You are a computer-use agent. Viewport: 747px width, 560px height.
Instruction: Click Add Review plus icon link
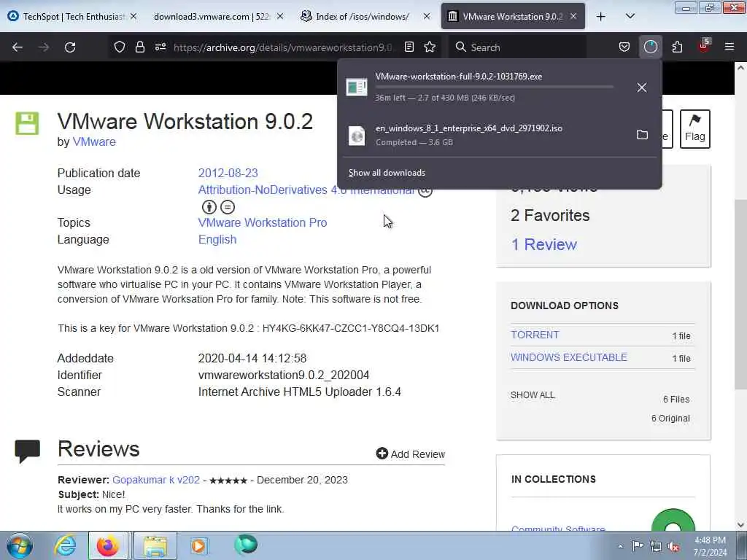(x=410, y=454)
